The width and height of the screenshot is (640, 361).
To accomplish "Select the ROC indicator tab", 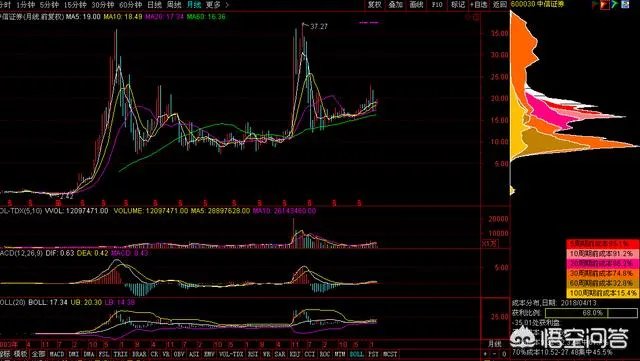I will (x=325, y=354).
